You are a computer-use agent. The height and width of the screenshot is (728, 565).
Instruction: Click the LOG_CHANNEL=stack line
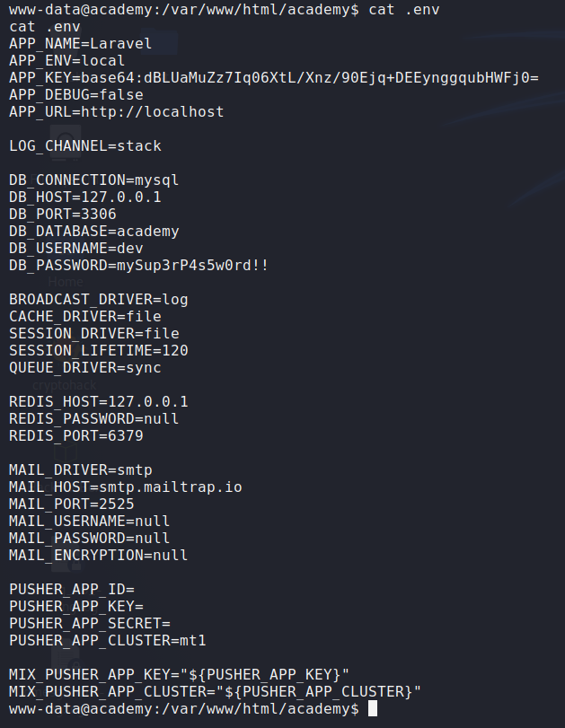pos(84,145)
